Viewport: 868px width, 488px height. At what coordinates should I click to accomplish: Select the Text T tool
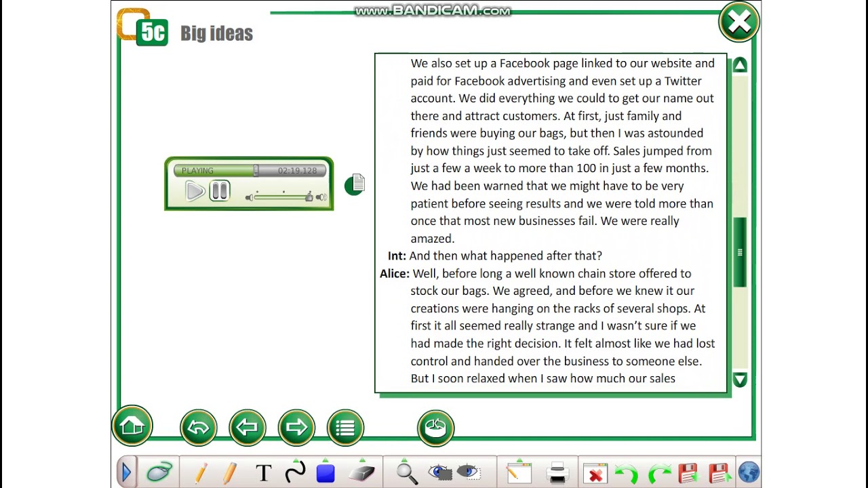264,473
